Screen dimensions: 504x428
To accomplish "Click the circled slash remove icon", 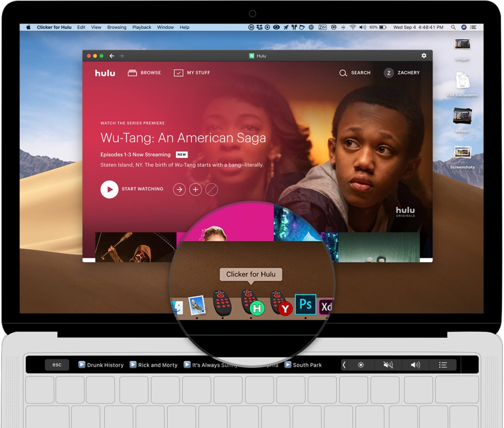I will [212, 190].
